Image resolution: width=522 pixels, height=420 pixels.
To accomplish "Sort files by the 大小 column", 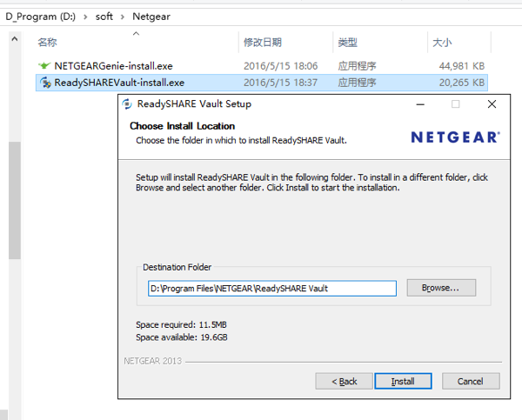I will click(x=442, y=43).
